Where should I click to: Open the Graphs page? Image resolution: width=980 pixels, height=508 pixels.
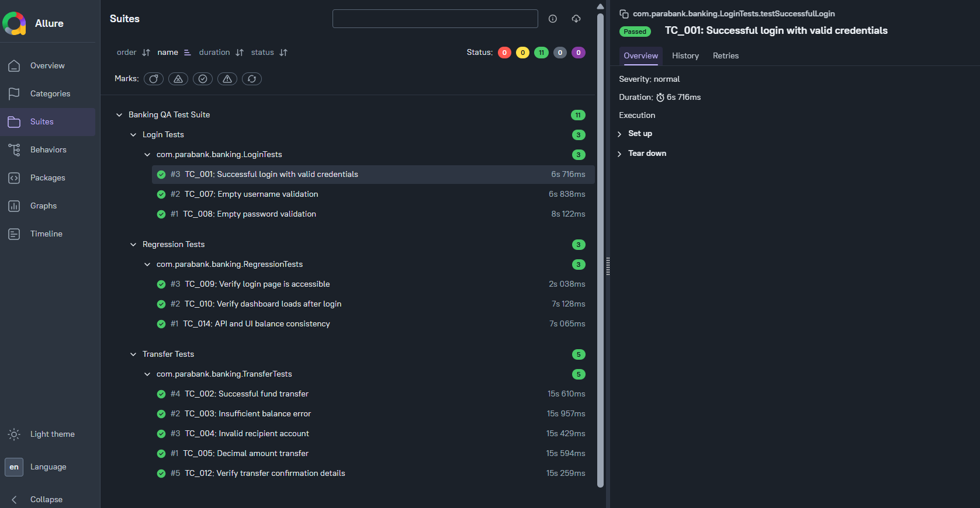pos(47,206)
